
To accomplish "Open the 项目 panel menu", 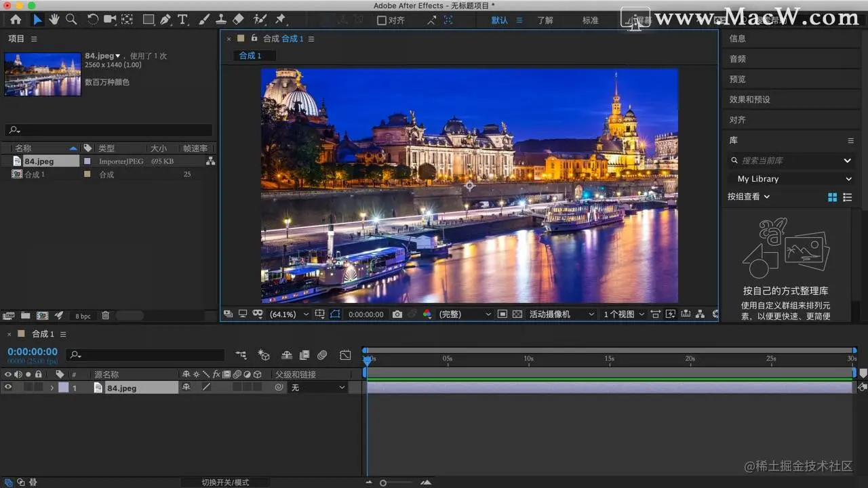I will (x=34, y=39).
